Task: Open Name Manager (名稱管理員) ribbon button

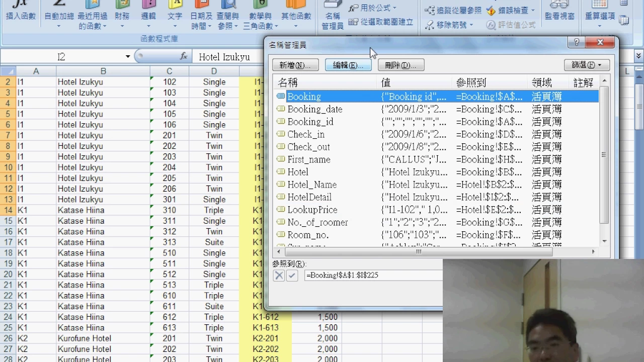Action: click(333, 16)
